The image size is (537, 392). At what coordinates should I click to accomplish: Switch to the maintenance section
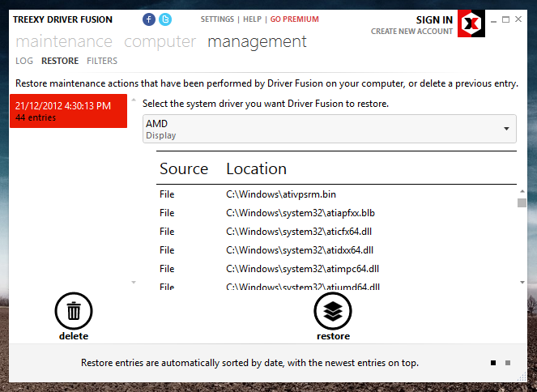[x=64, y=42]
